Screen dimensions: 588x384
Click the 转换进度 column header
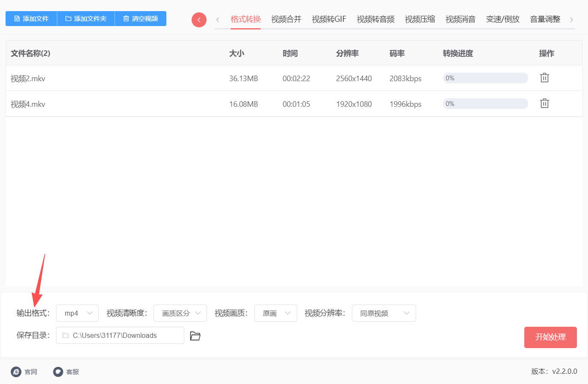[x=458, y=53]
